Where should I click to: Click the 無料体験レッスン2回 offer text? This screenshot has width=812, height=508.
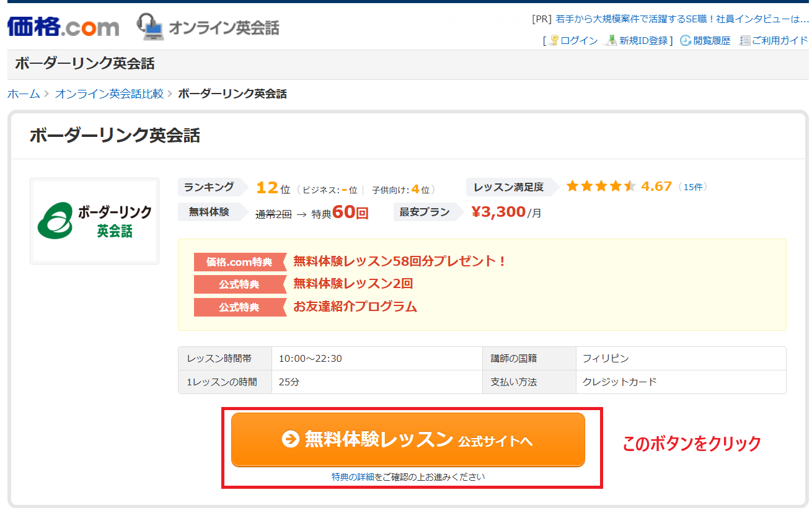353,284
